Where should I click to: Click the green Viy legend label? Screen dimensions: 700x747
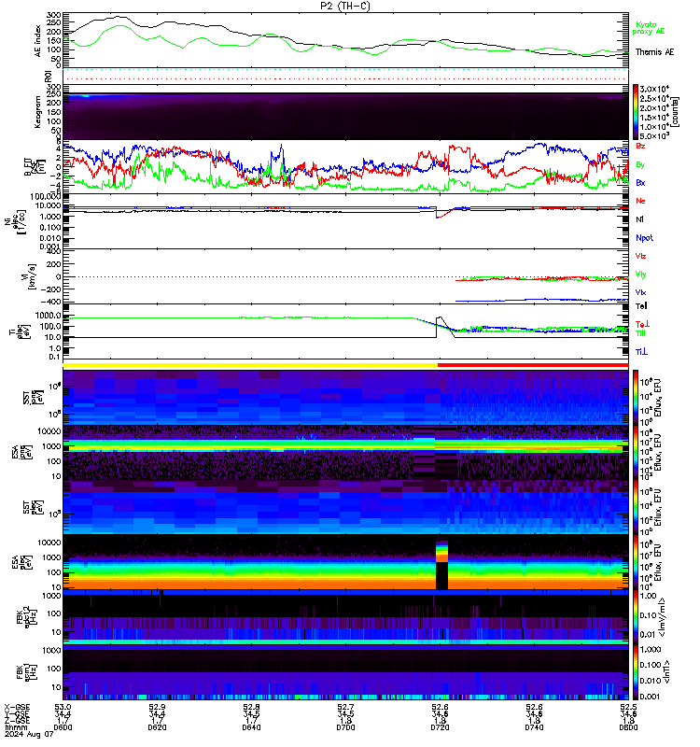coord(640,275)
